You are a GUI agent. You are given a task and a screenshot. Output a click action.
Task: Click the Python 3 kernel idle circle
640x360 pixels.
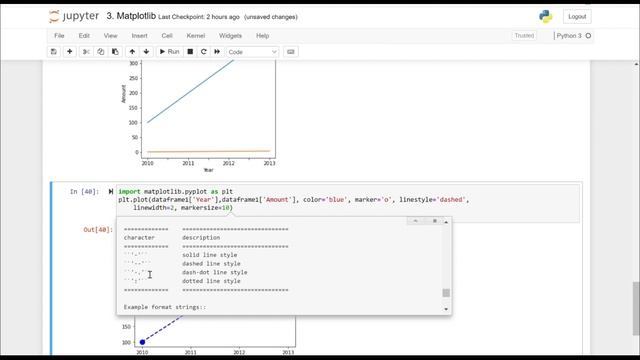pos(588,36)
